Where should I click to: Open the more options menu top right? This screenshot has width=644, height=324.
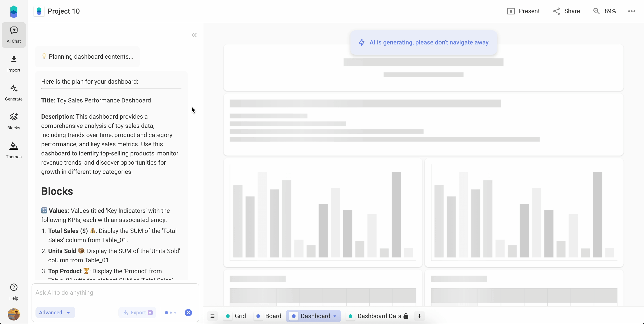coord(632,11)
